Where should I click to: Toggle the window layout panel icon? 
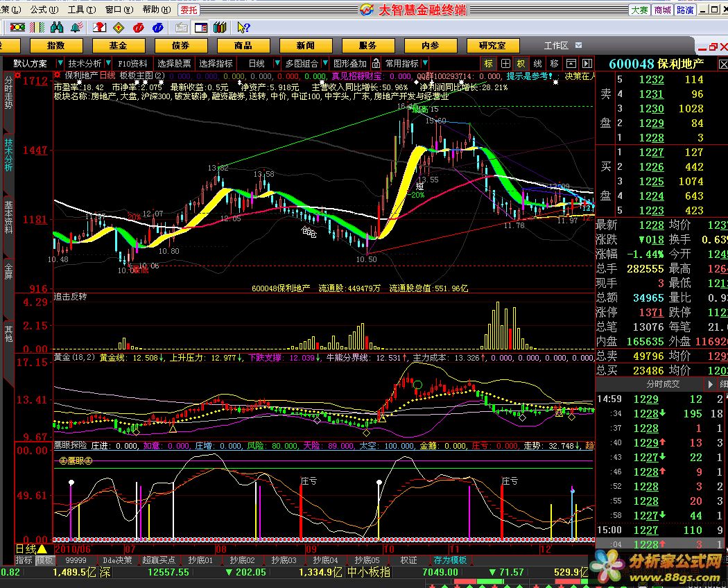[201, 28]
